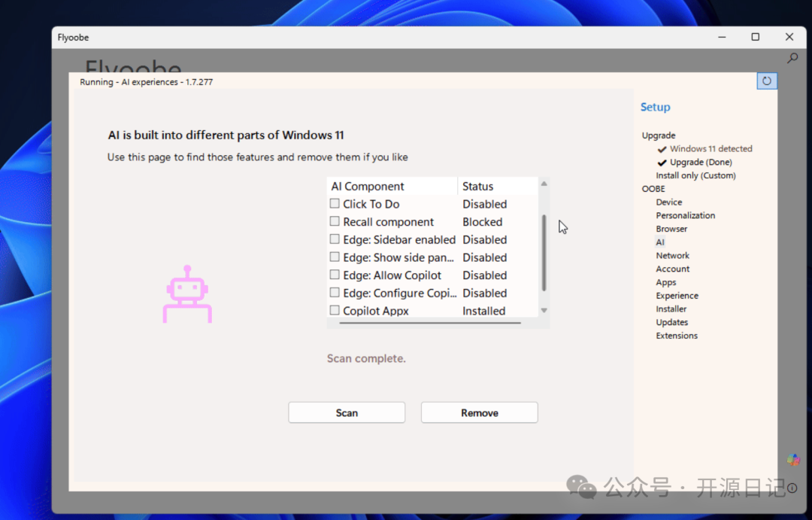Tick the Copilot Appx checkbox

pyautogui.click(x=335, y=310)
